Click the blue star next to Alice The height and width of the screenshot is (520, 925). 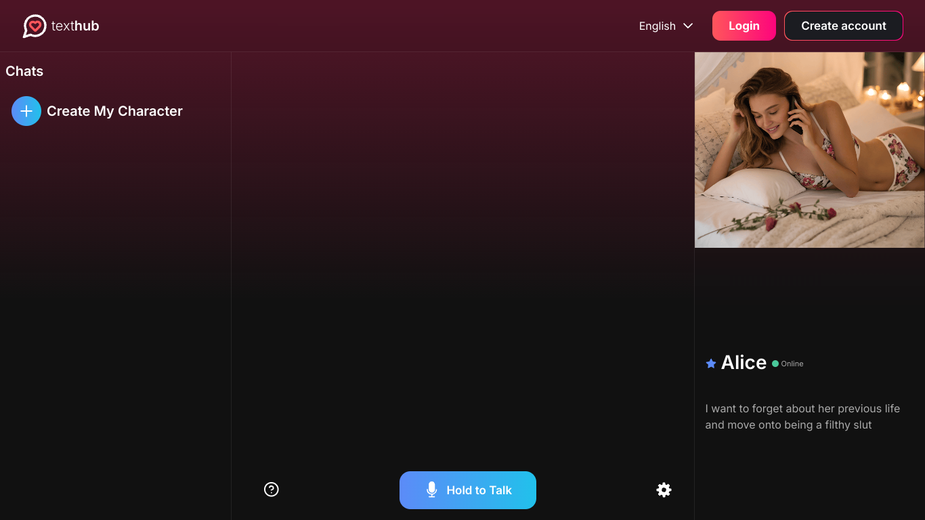[711, 364]
